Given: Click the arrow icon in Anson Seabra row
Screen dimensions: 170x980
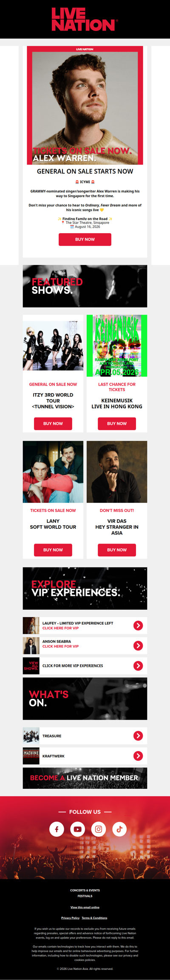Looking at the screenshot, I should click(138, 645).
